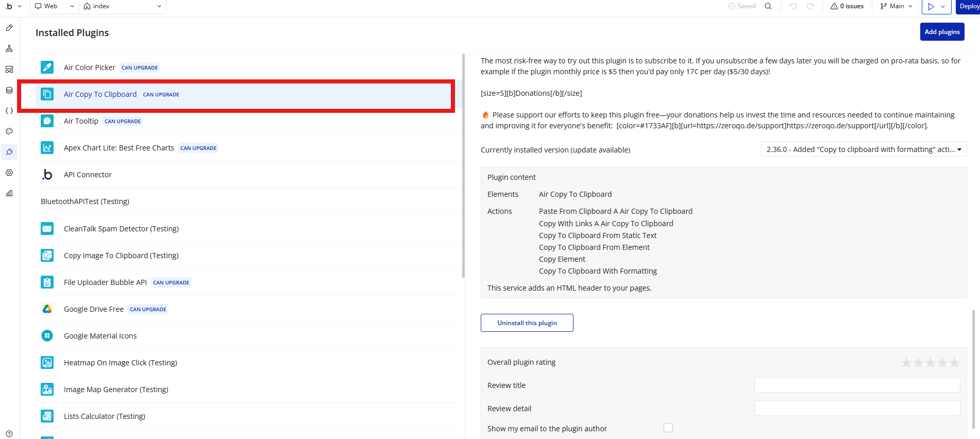Open the installed version dropdown

[x=864, y=149]
